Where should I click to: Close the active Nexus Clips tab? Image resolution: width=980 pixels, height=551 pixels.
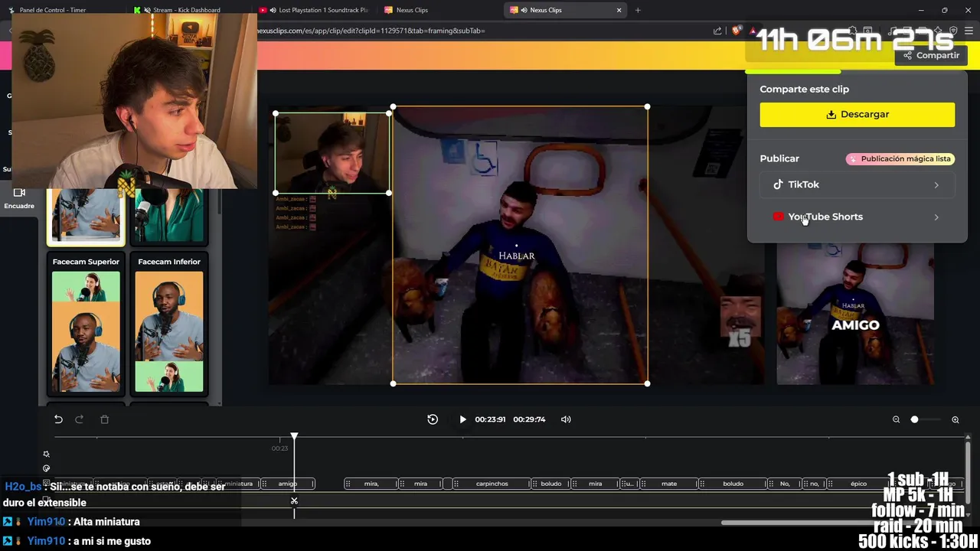click(619, 10)
